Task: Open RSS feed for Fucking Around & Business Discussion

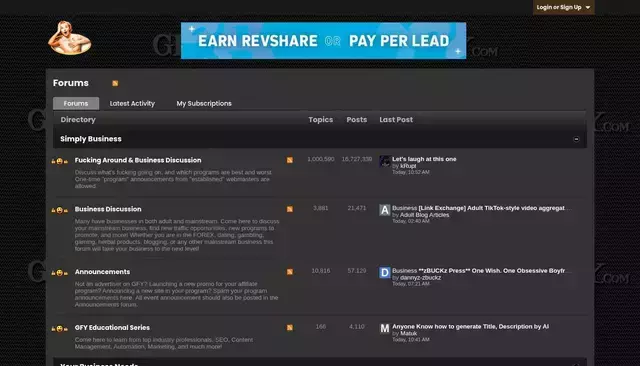Action: (289, 160)
